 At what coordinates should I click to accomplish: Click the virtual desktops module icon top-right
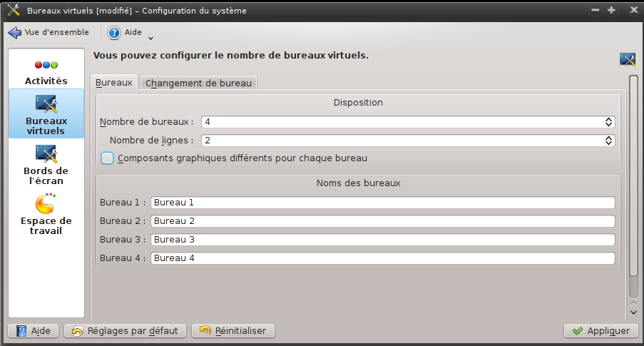pos(628,59)
